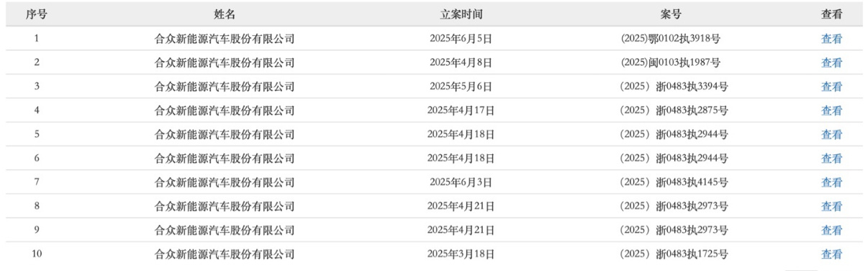Click the 姓名 column header
Image resolution: width=868 pixels, height=271 pixels.
point(225,14)
